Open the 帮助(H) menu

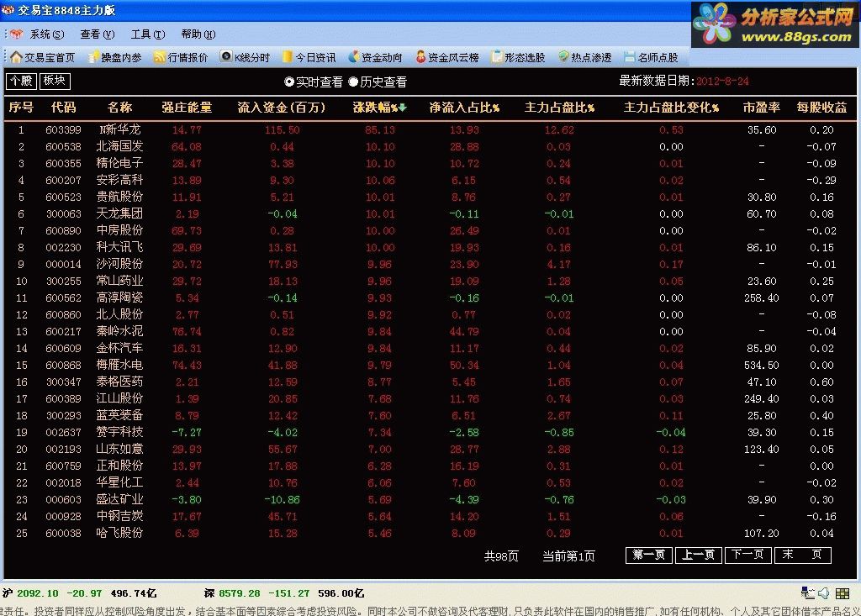point(198,34)
